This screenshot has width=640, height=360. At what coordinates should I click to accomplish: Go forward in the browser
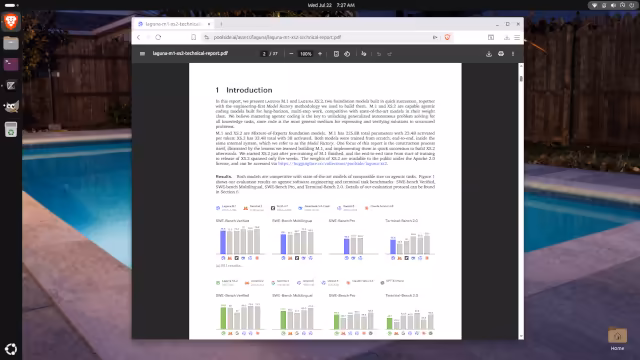click(x=148, y=37)
